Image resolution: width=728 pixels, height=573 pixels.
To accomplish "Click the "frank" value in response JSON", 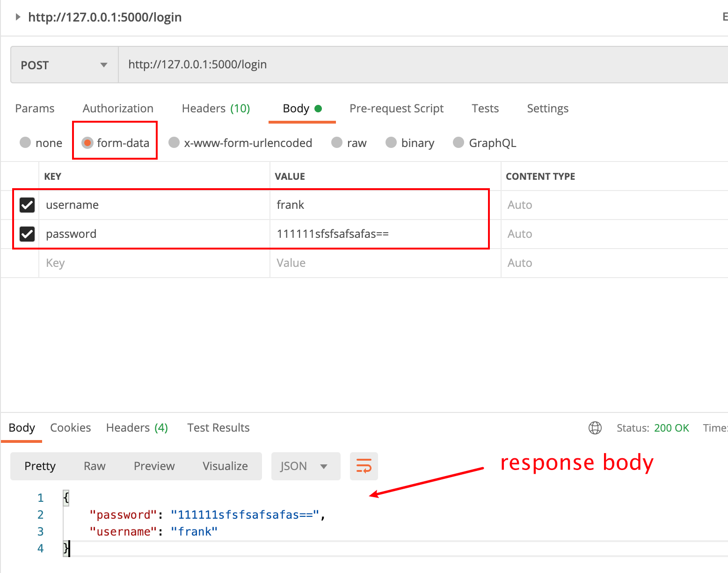I will point(194,532).
